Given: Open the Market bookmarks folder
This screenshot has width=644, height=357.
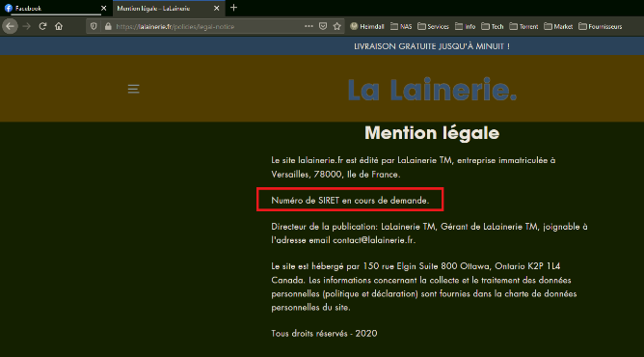Looking at the screenshot, I should (558, 26).
